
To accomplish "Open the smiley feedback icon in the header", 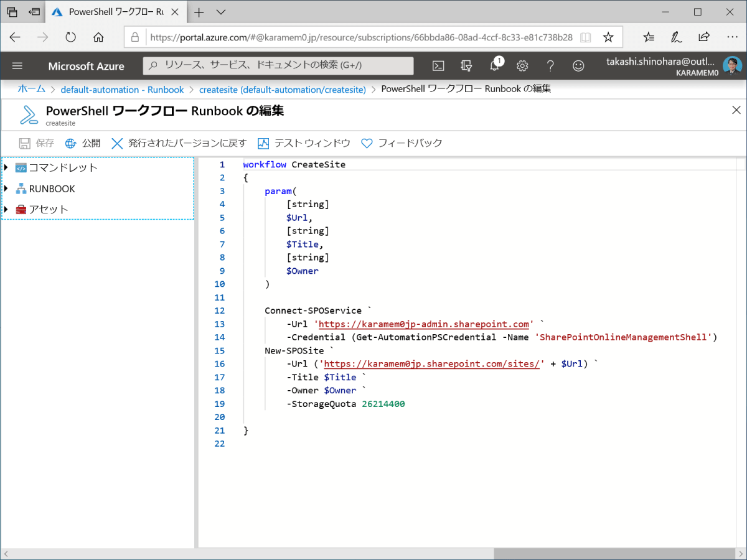I will tap(579, 66).
